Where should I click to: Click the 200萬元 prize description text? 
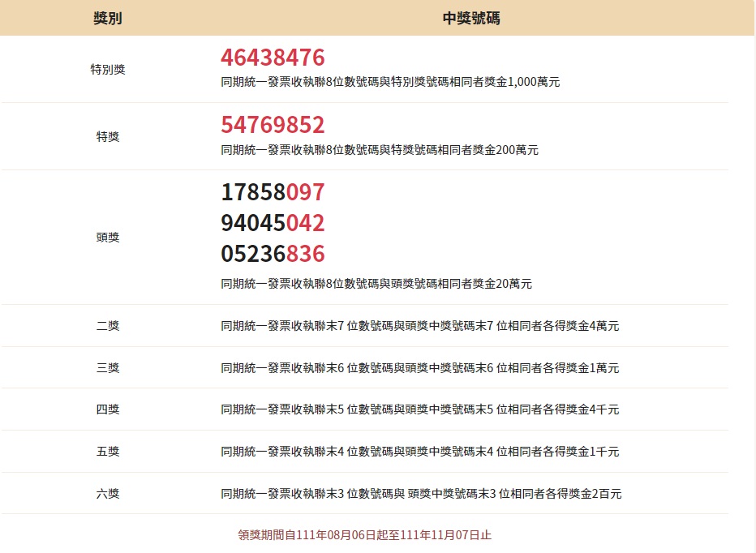380,150
